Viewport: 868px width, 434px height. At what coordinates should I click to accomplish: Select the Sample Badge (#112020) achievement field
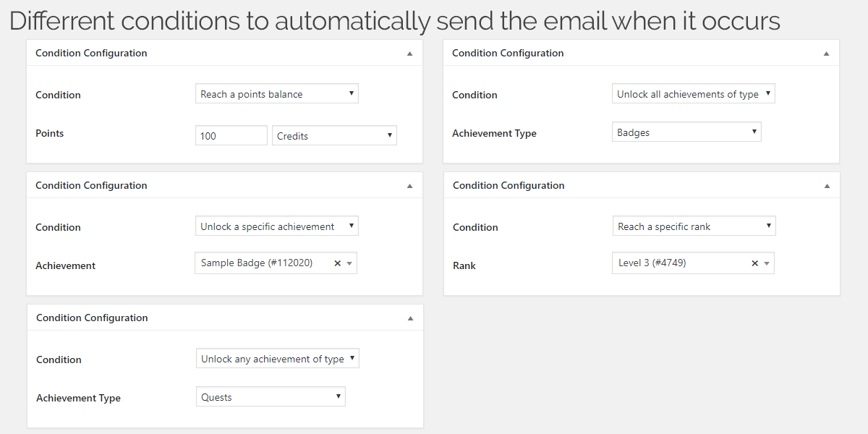(276, 263)
